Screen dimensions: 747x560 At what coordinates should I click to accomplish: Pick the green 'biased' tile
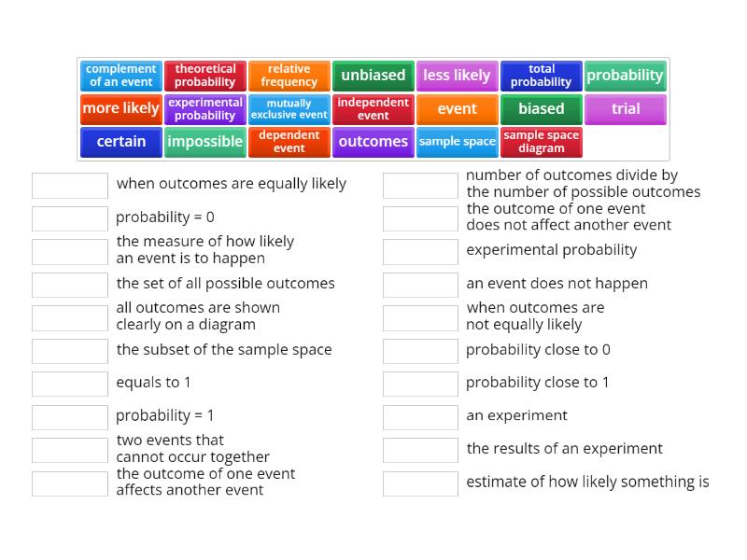pos(542,109)
